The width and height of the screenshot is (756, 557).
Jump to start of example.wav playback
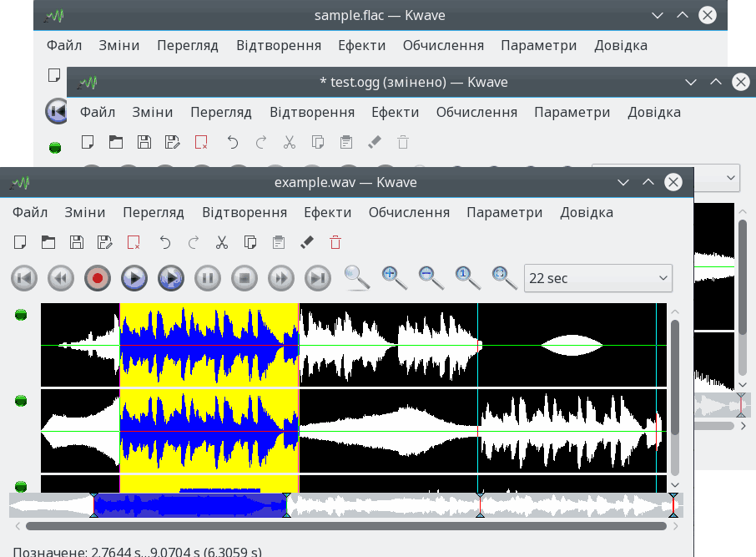coord(24,278)
